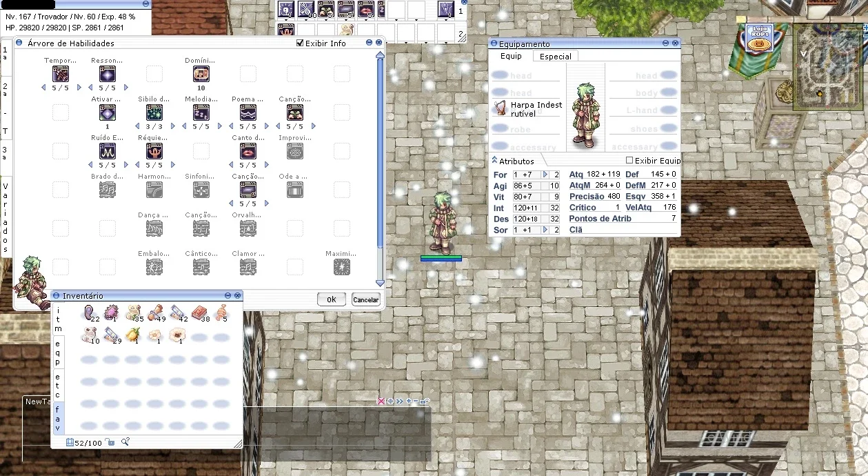
Task: Increase Réquie... skill level right arrow
Action: pos(172,165)
